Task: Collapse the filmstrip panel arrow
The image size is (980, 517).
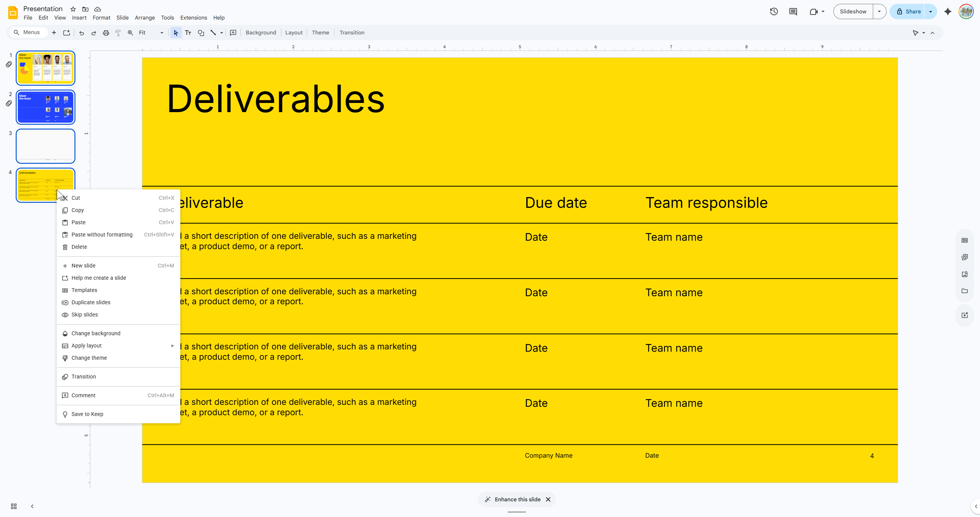Action: [32, 506]
